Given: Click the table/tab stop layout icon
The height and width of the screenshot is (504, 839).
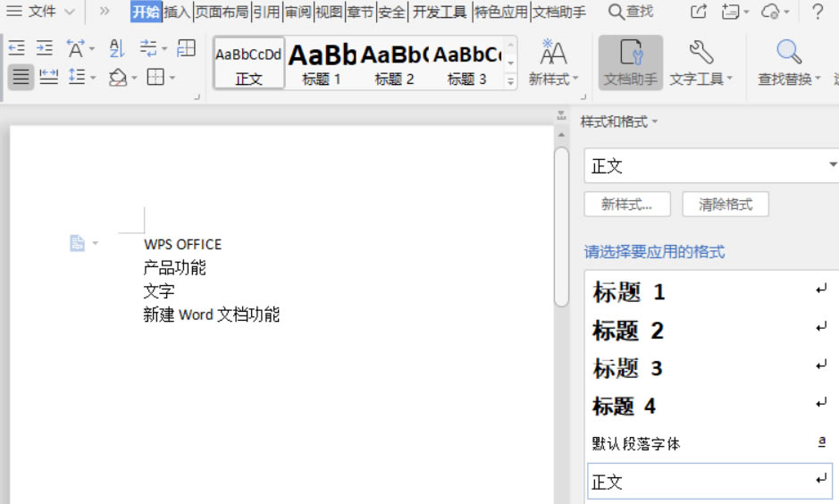Looking at the screenshot, I should click(x=186, y=48).
